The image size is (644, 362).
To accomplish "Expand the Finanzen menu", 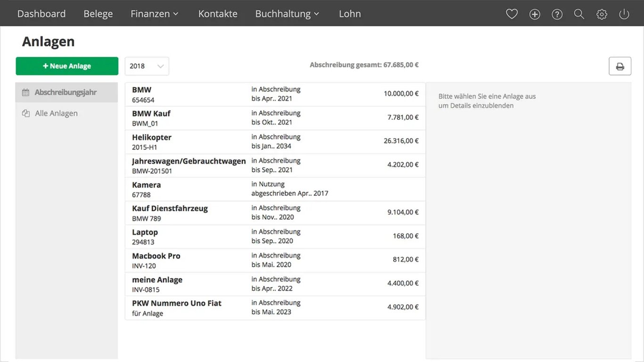I will (x=155, y=14).
